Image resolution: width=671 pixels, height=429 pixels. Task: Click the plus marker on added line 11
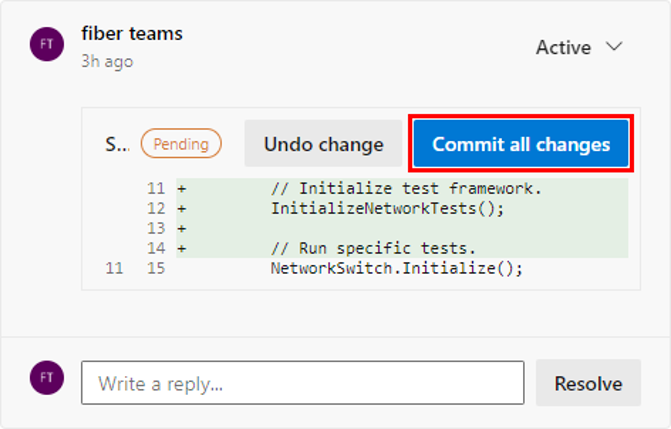click(x=182, y=189)
